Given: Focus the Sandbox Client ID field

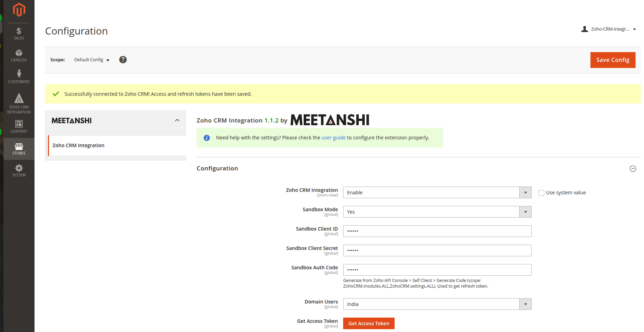Looking at the screenshot, I should 437,231.
